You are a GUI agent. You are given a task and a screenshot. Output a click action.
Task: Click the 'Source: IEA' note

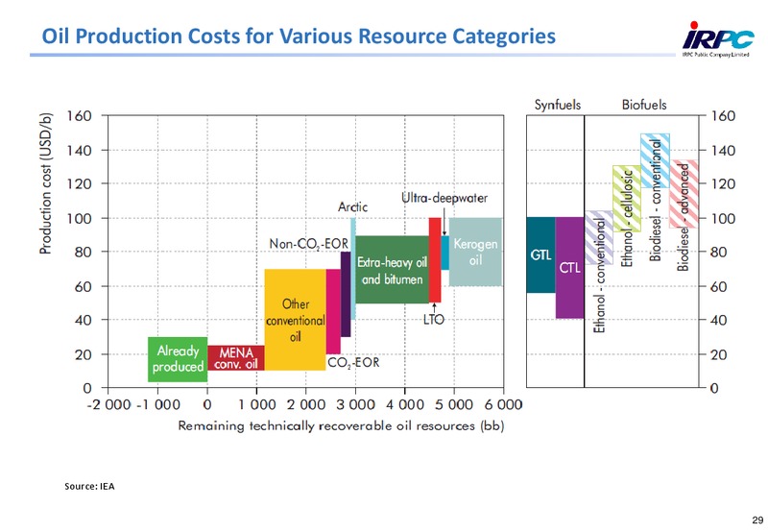[x=89, y=487]
